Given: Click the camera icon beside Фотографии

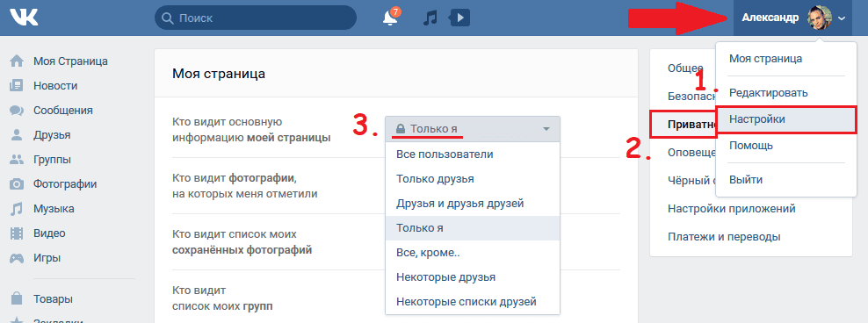Looking at the screenshot, I should [17, 184].
